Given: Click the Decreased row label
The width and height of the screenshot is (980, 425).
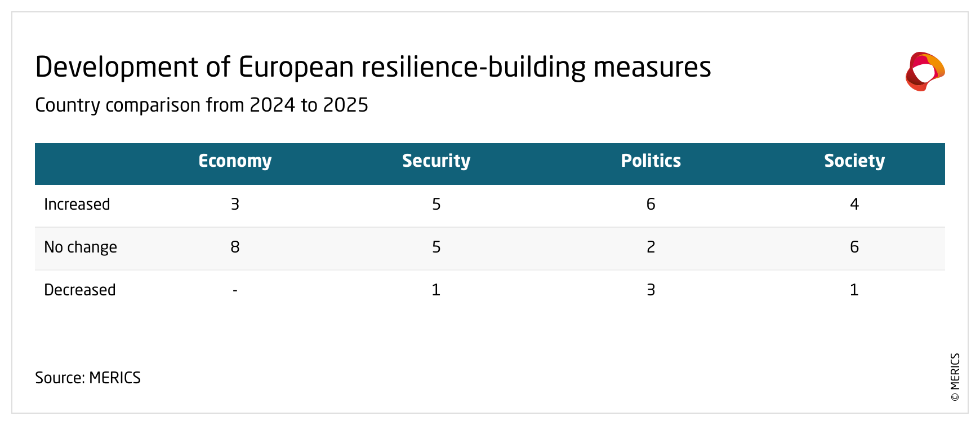Looking at the screenshot, I should 80,290.
